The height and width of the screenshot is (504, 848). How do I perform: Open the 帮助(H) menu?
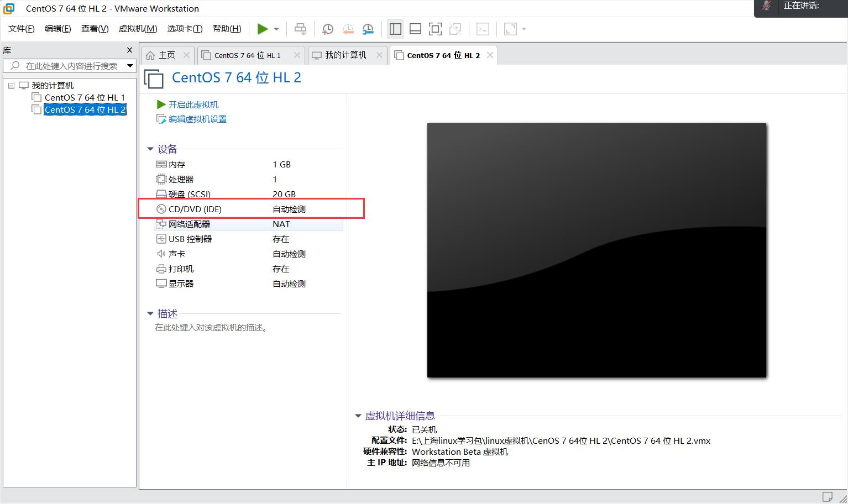click(227, 29)
